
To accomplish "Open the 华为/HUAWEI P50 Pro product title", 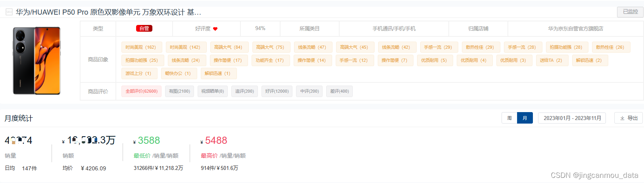I will point(108,12).
